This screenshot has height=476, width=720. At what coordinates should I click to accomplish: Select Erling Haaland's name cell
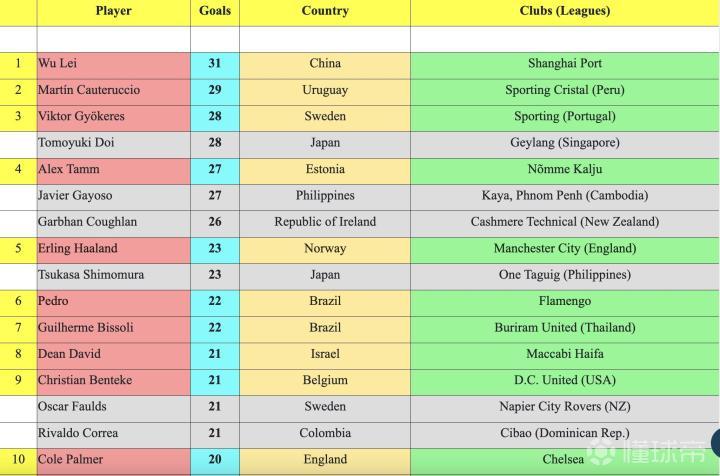coord(113,248)
